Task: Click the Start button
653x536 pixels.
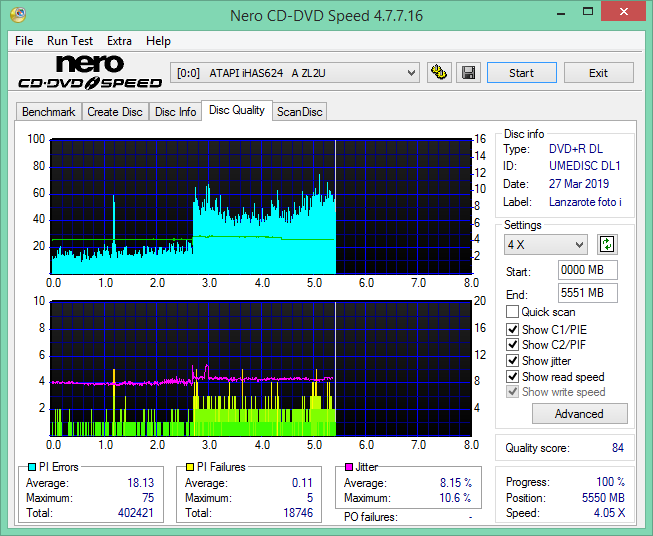Action: tap(522, 73)
